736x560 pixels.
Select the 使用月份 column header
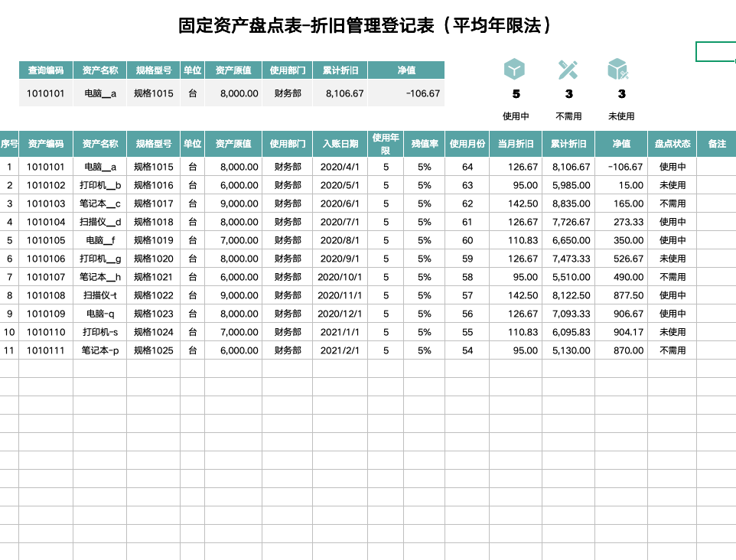467,144
